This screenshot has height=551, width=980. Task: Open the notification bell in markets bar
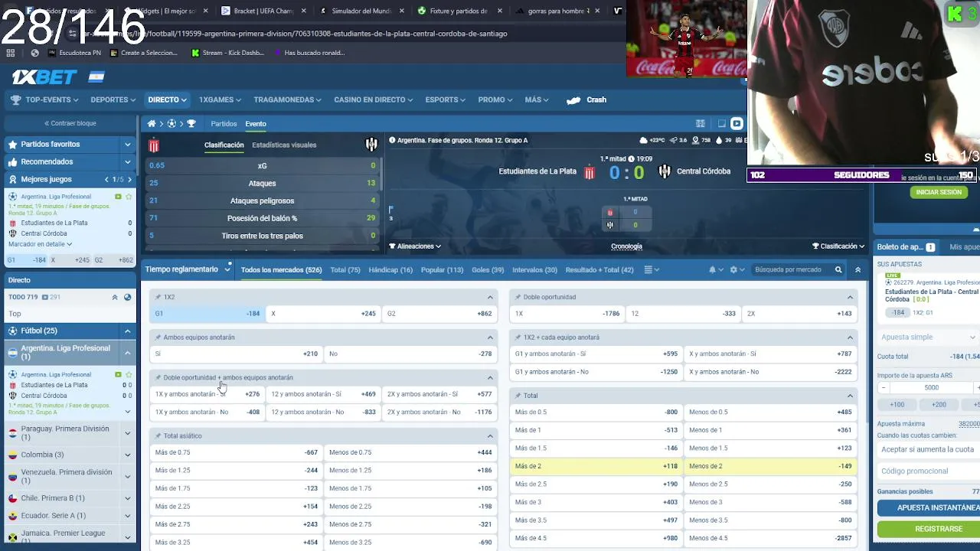coord(713,269)
